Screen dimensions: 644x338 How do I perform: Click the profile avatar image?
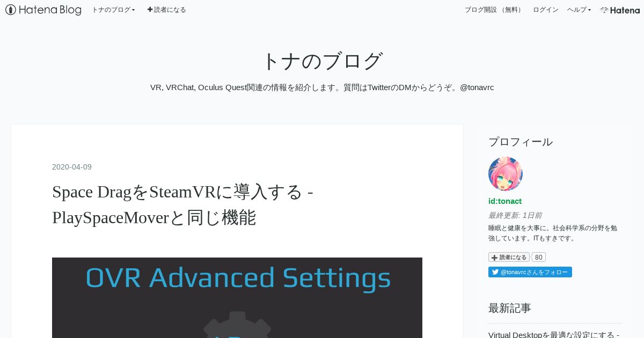(506, 174)
